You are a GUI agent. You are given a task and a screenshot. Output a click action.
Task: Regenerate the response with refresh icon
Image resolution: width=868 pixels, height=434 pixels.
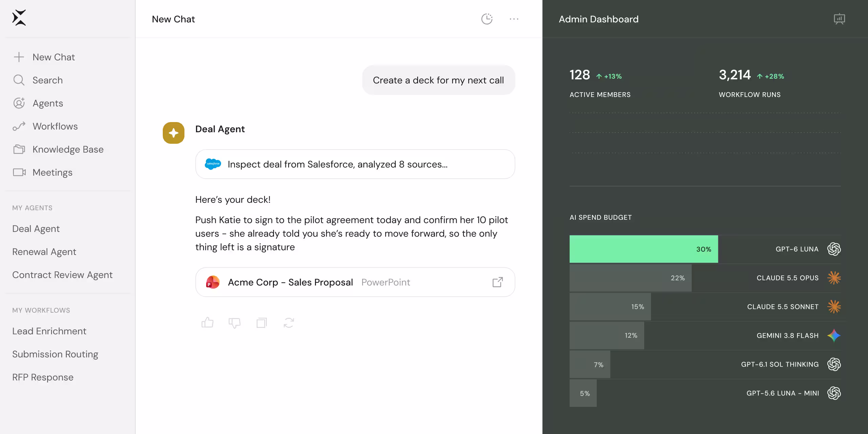289,322
